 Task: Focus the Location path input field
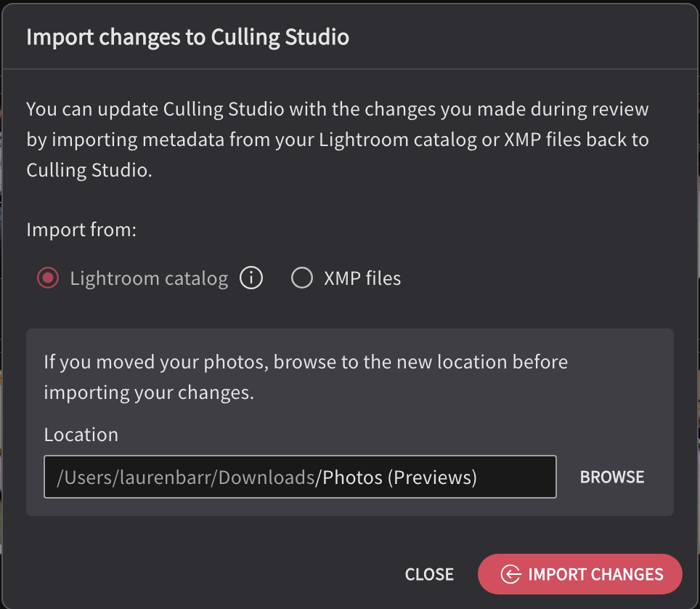(300, 477)
